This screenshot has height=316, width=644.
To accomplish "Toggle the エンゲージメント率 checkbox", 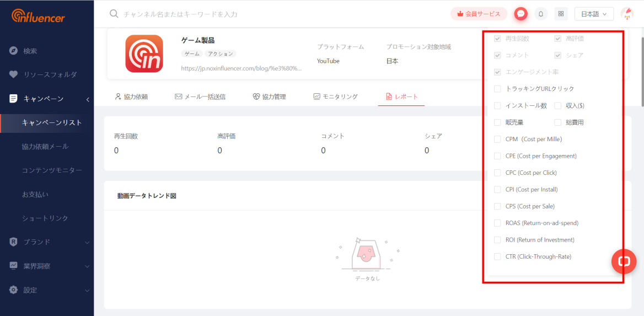I will tap(497, 72).
